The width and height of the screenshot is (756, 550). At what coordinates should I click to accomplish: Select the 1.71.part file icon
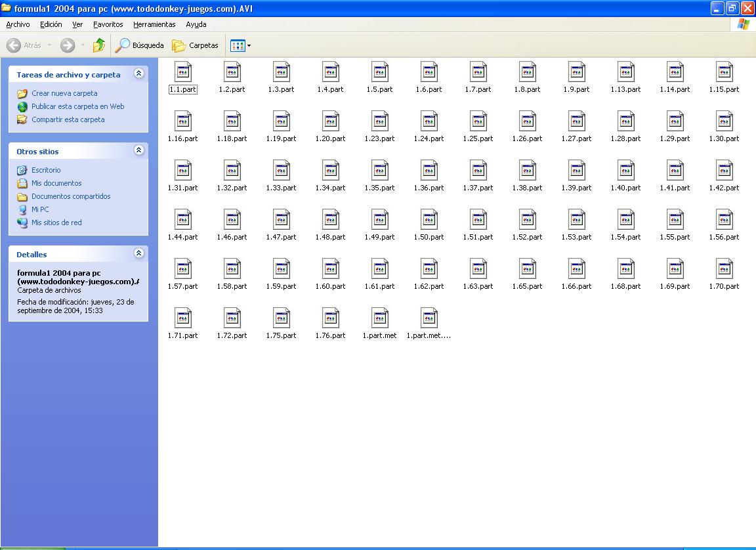(x=182, y=318)
